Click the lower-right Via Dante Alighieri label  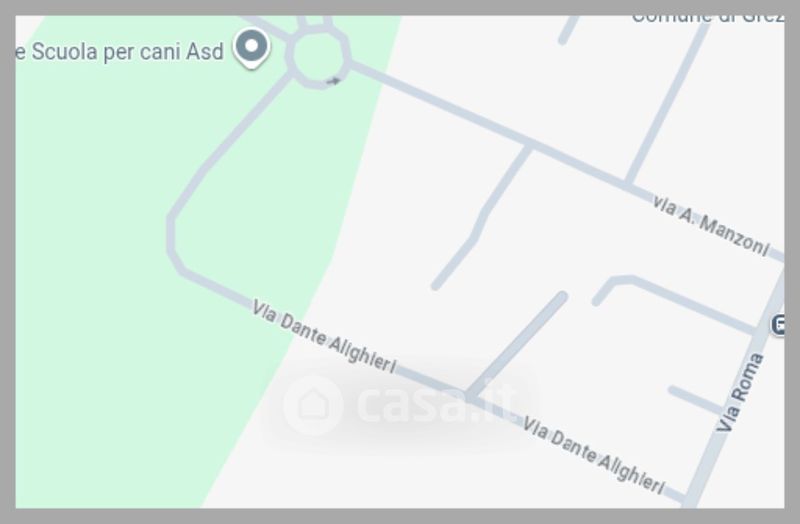click(x=594, y=455)
